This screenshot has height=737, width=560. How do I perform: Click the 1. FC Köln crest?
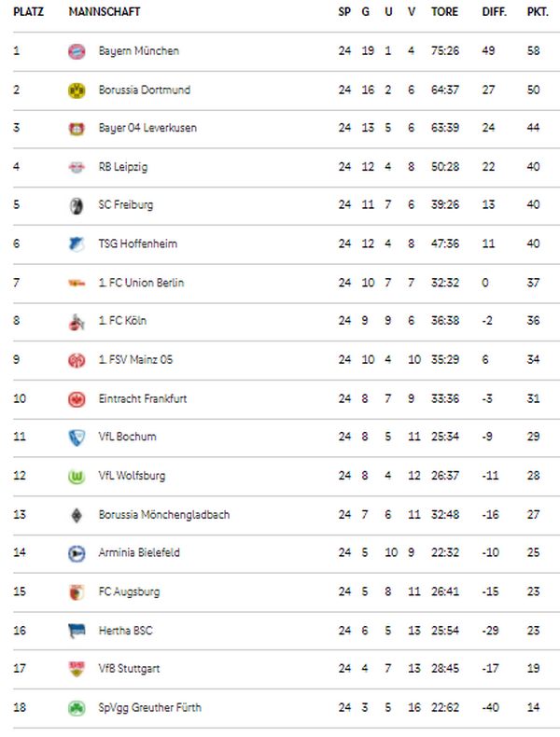[77, 321]
